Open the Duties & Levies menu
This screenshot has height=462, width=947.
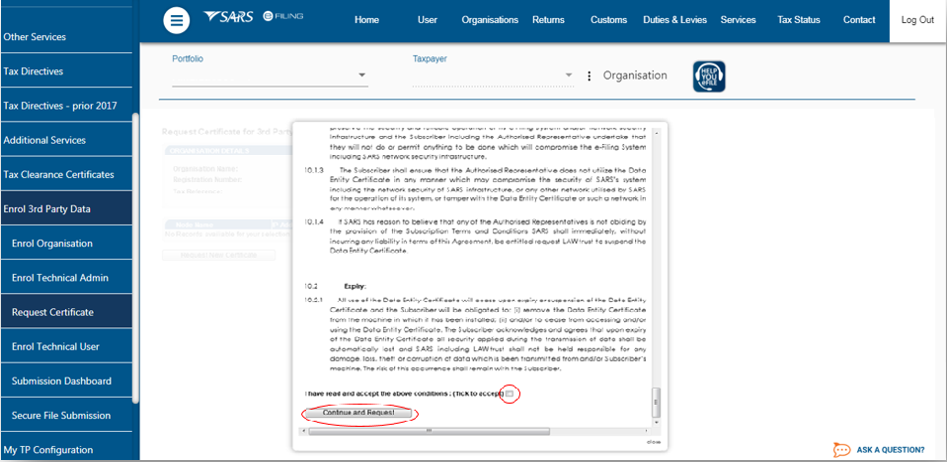pos(675,20)
